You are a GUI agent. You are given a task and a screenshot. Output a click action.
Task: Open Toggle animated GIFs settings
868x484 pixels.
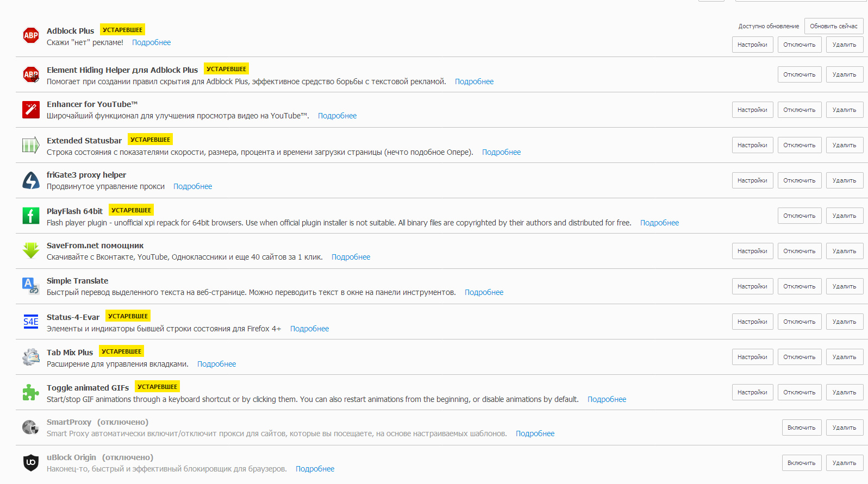752,392
